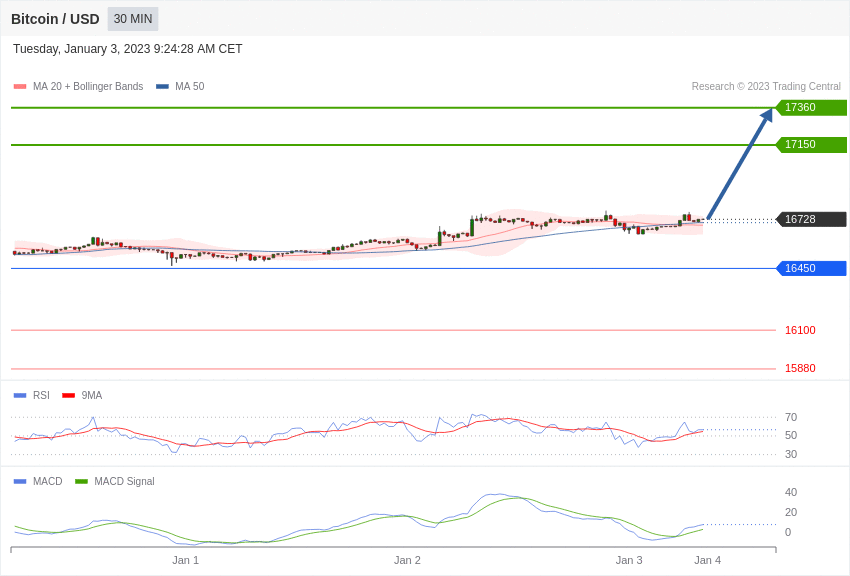Click the Jan 3 time axis label
Viewport: 850px width, 576px height.
click(x=629, y=560)
